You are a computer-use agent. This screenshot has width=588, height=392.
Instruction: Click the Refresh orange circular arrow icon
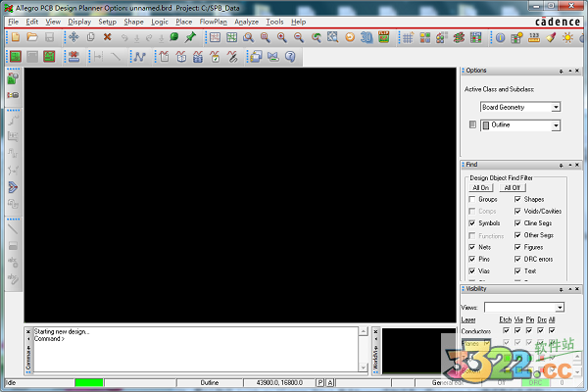(350, 37)
